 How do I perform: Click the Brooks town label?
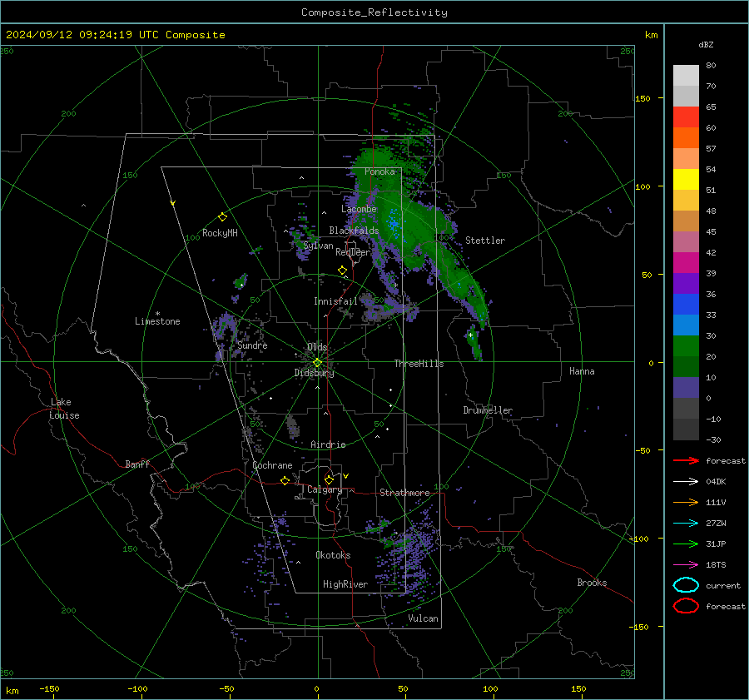[x=592, y=583]
